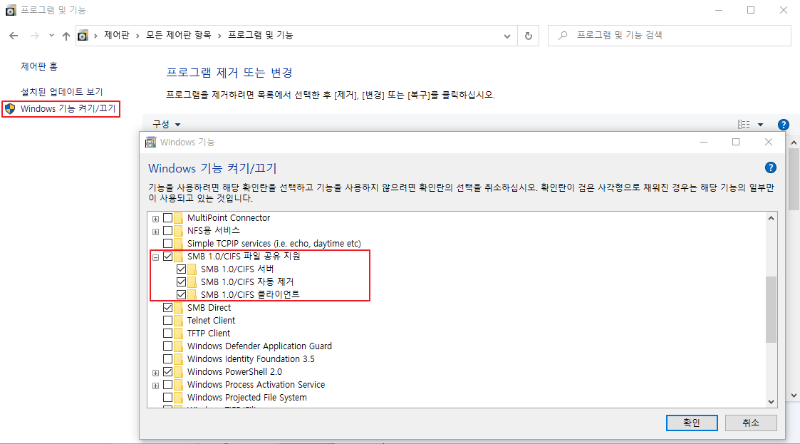The height and width of the screenshot is (444, 800).
Task: Uncheck SMB 1.0/CIFS 서버 checkbox
Action: (181, 269)
